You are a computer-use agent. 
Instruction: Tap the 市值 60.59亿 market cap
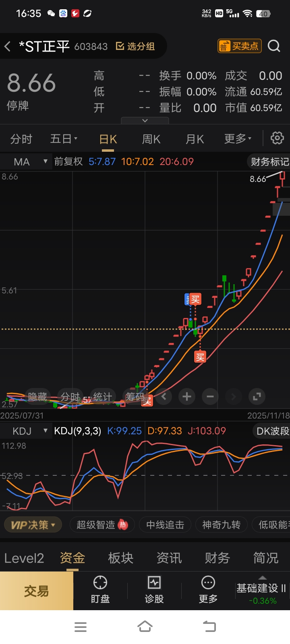coord(253,108)
